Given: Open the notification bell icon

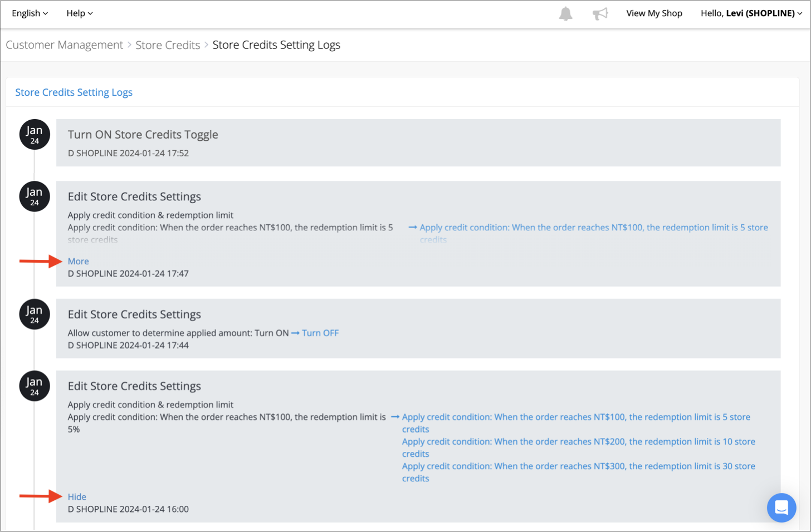Looking at the screenshot, I should pos(565,13).
